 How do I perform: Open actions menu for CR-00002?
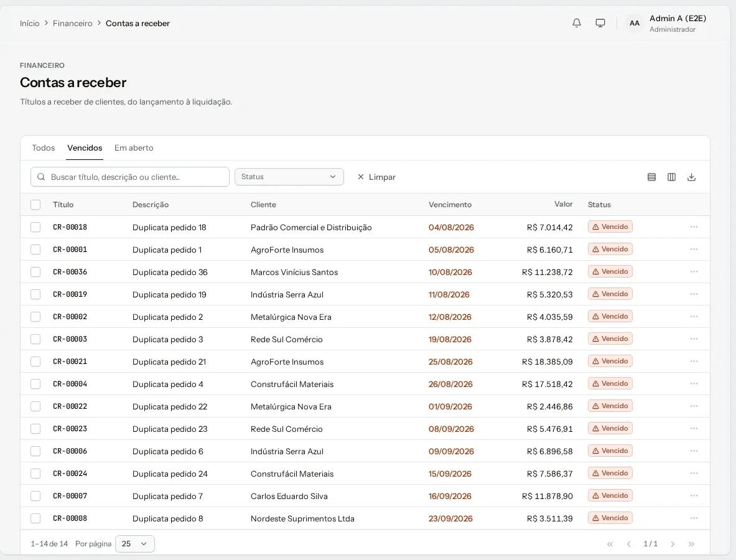coord(694,316)
